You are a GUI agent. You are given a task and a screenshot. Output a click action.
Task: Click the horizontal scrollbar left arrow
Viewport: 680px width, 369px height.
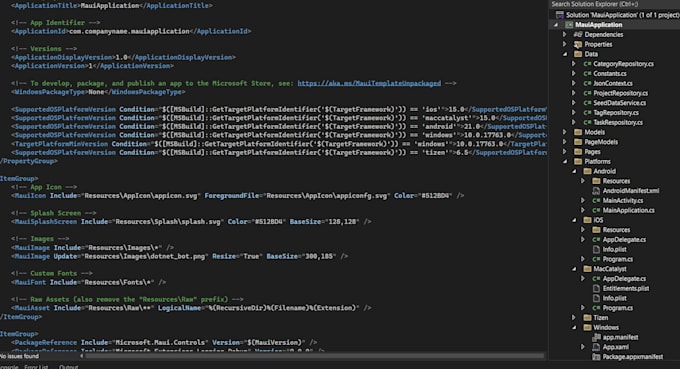82,356
